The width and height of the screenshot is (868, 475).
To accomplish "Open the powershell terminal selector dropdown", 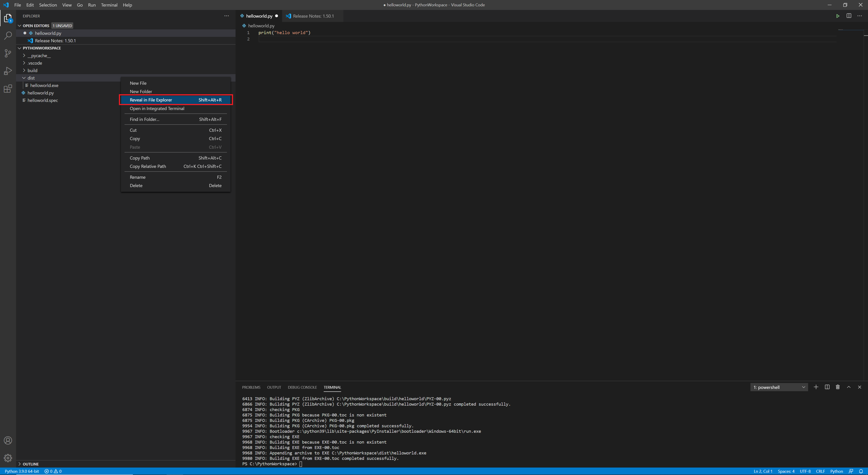I will tap(779, 387).
